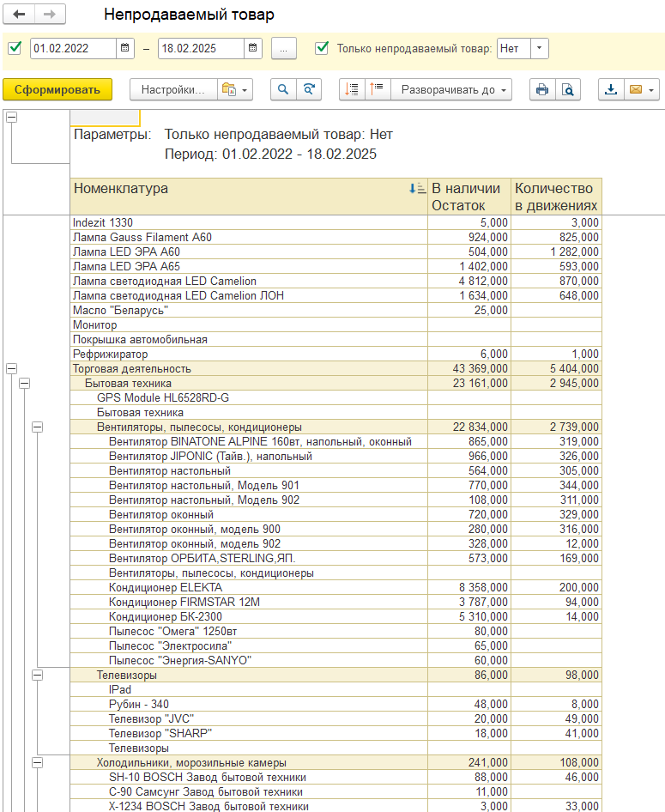
Task: Collapse the 'Торговая деятельность' group
Action: [x=12, y=368]
